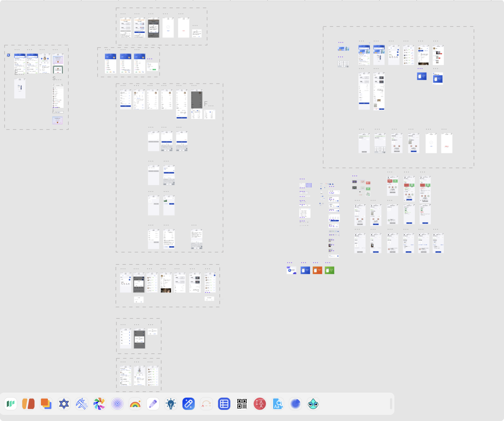Click the teal chameleon plugin icon
Image resolution: width=504 pixels, height=421 pixels.
pyautogui.click(x=313, y=404)
